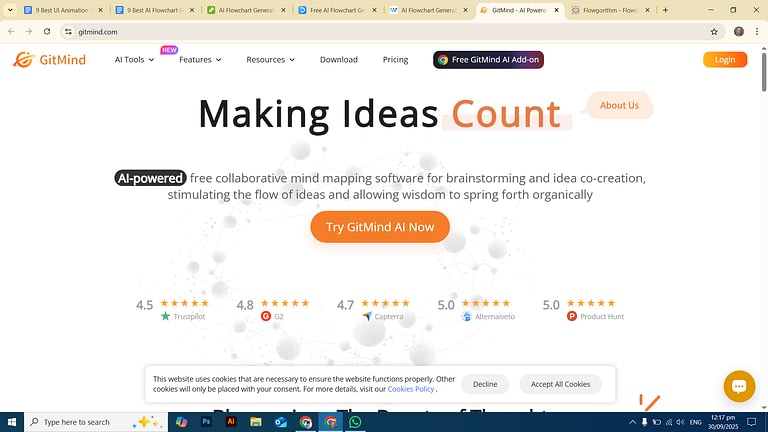
Task: Click the orange Login button
Action: [x=725, y=60]
